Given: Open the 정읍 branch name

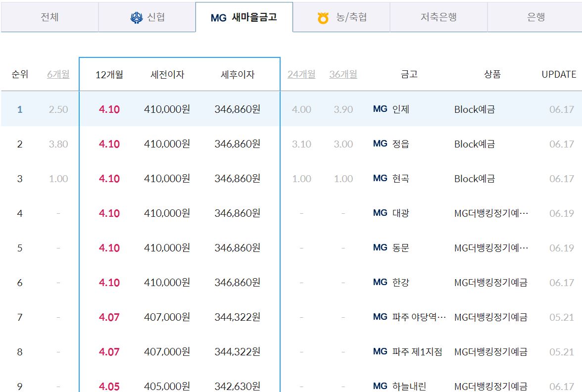Looking at the screenshot, I should 400,144.
